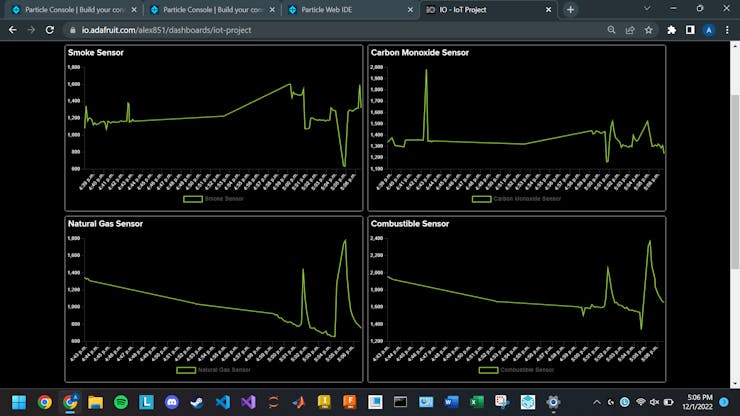Toggle the Combustible Sensor legend entry

point(516,370)
